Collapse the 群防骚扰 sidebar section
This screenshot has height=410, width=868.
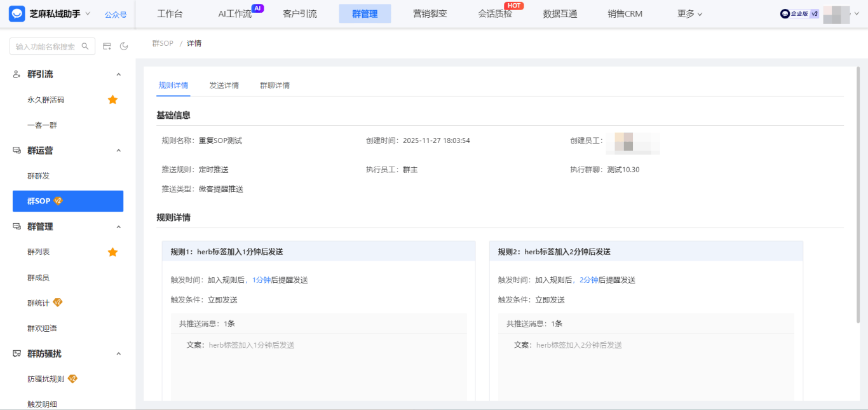(118, 354)
